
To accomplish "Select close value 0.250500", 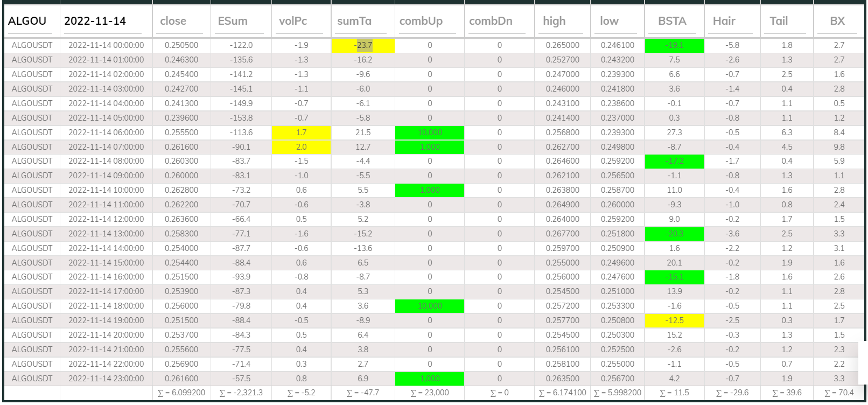I will (x=181, y=45).
